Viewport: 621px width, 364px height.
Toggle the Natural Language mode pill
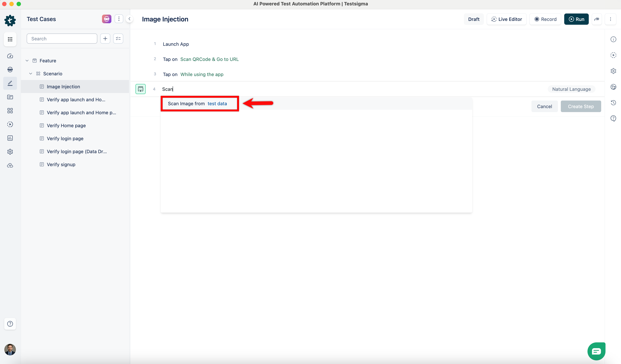(x=571, y=89)
